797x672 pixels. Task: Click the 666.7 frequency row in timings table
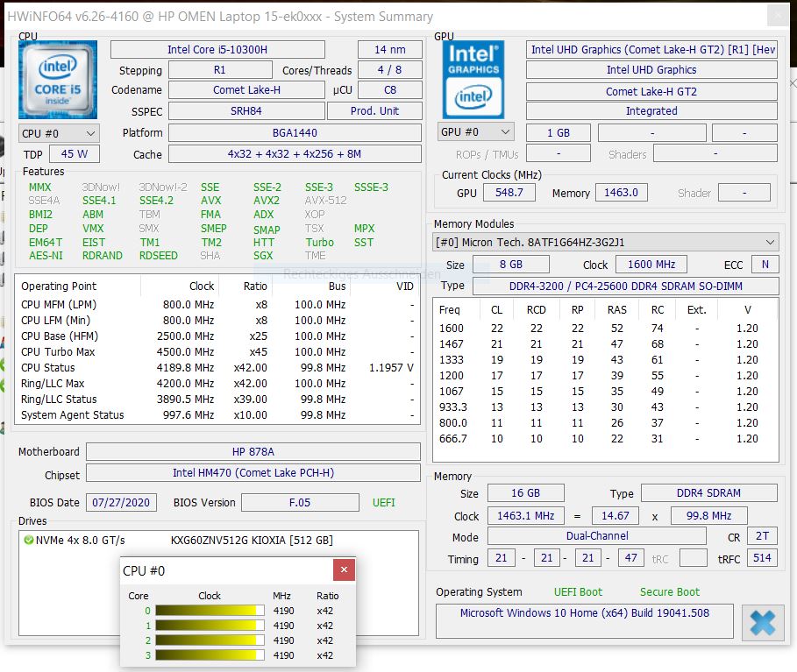(605, 438)
